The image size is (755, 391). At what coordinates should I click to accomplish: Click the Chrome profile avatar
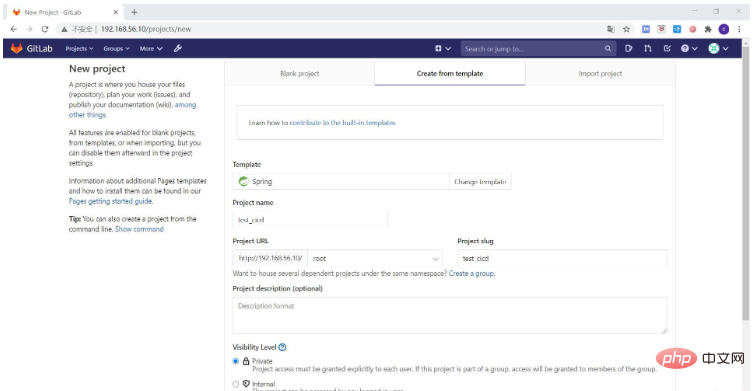(724, 29)
